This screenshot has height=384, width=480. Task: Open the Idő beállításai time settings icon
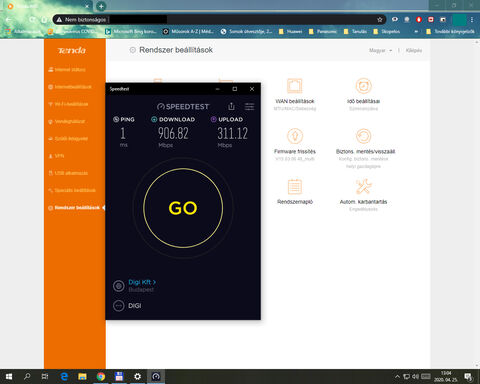(x=363, y=86)
